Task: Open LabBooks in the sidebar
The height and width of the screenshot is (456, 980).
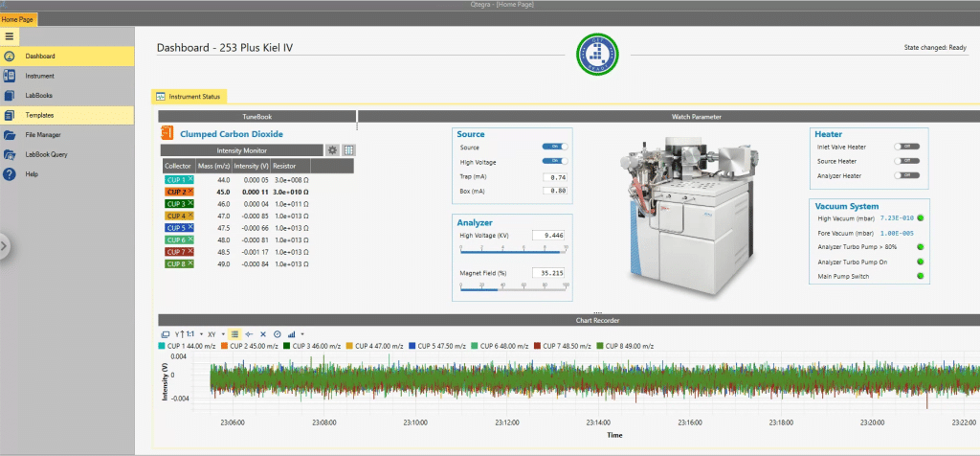Action: [x=67, y=96]
